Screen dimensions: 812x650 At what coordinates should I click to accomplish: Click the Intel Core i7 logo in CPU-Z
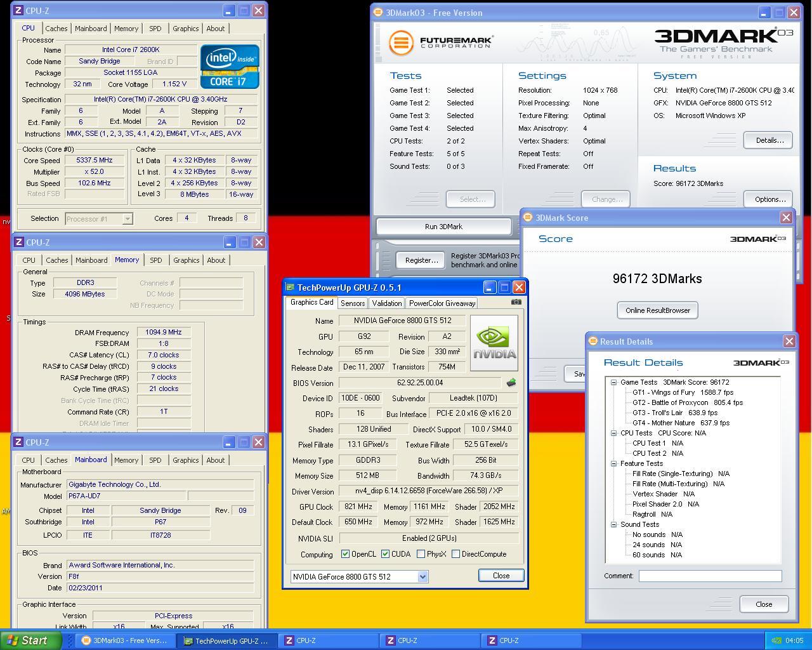pos(230,67)
